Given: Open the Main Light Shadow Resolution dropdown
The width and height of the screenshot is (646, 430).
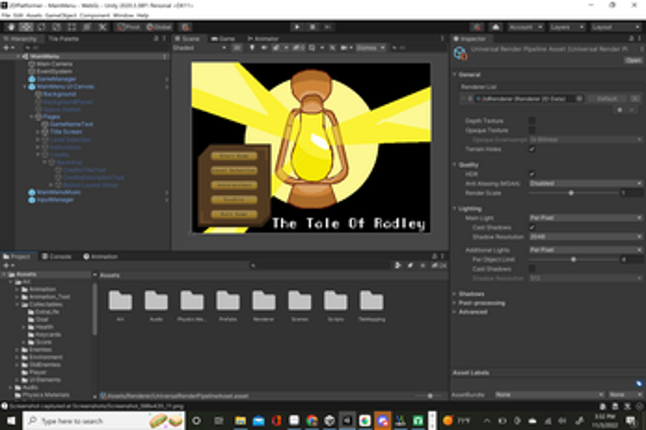Looking at the screenshot, I should click(x=585, y=237).
